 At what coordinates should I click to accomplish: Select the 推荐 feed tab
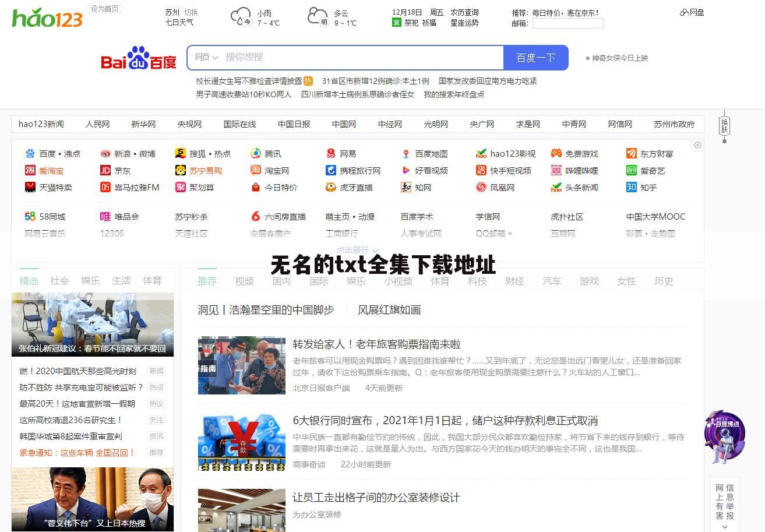coord(207,281)
